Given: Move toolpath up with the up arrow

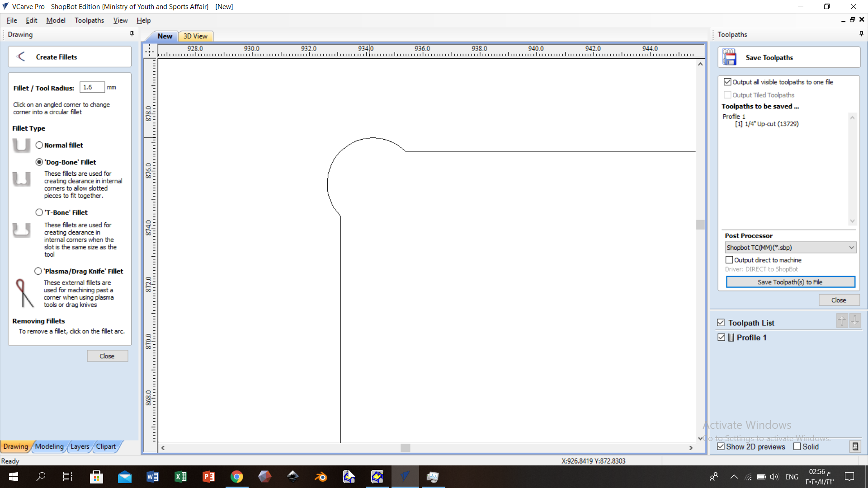Looking at the screenshot, I should pyautogui.click(x=841, y=321).
